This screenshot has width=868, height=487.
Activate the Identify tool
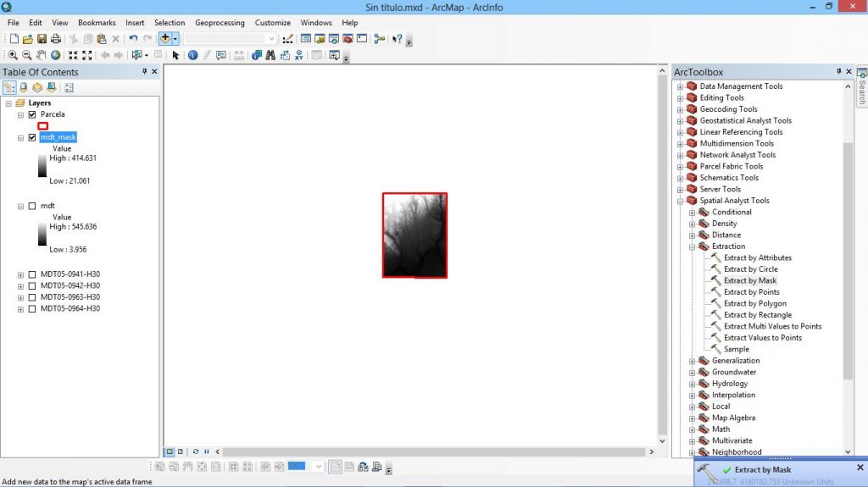(x=192, y=55)
